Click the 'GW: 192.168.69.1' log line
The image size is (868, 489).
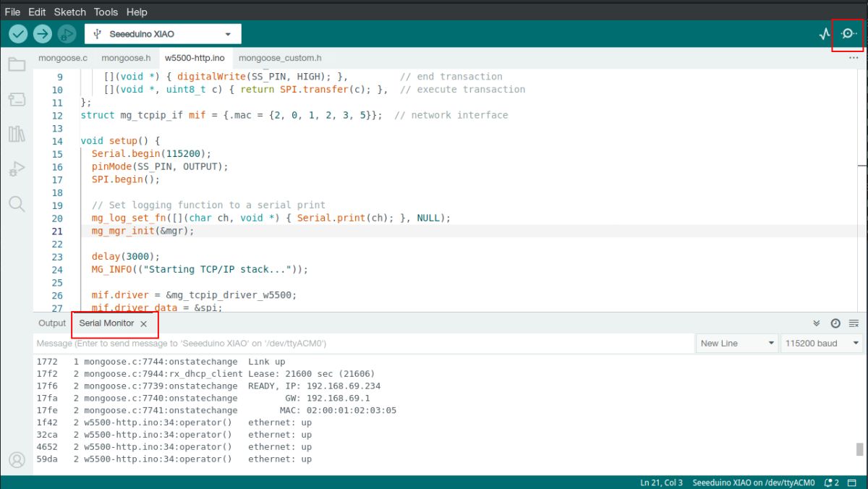pyautogui.click(x=203, y=398)
